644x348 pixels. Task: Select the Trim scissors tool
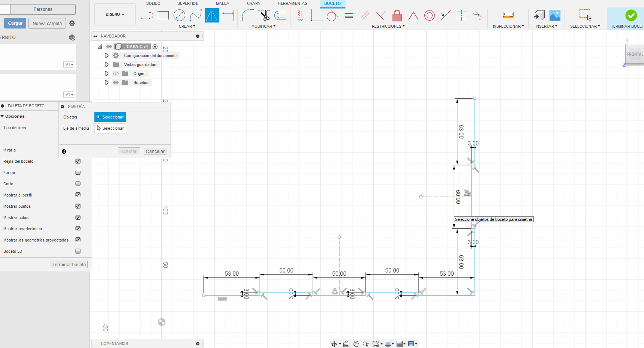265,15
